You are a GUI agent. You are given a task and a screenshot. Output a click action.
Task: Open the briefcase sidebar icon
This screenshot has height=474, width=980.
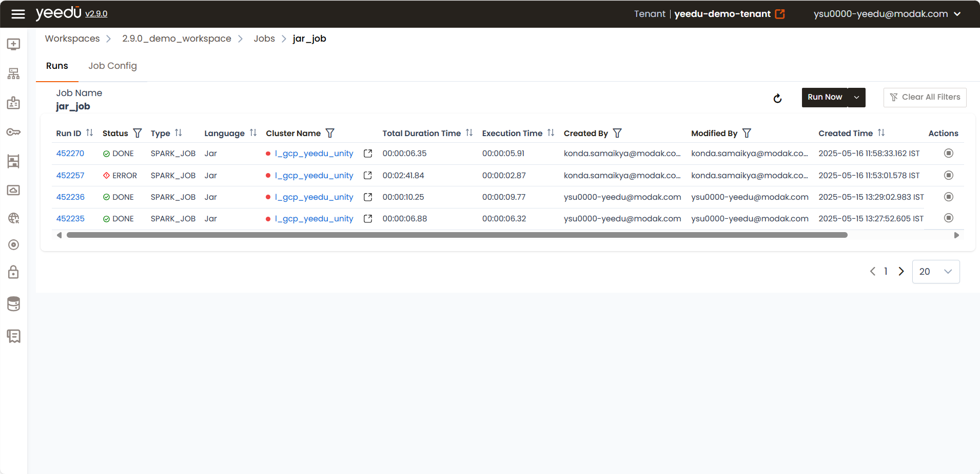pos(14,103)
